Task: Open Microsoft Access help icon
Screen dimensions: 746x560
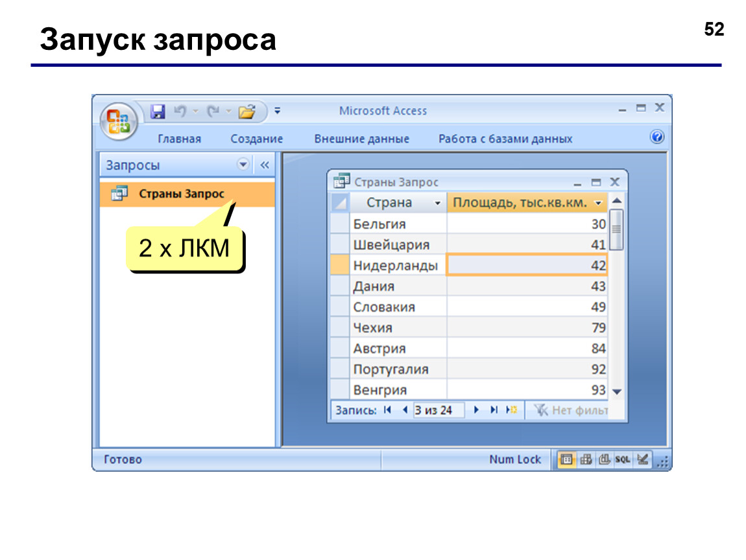Action: (x=657, y=137)
